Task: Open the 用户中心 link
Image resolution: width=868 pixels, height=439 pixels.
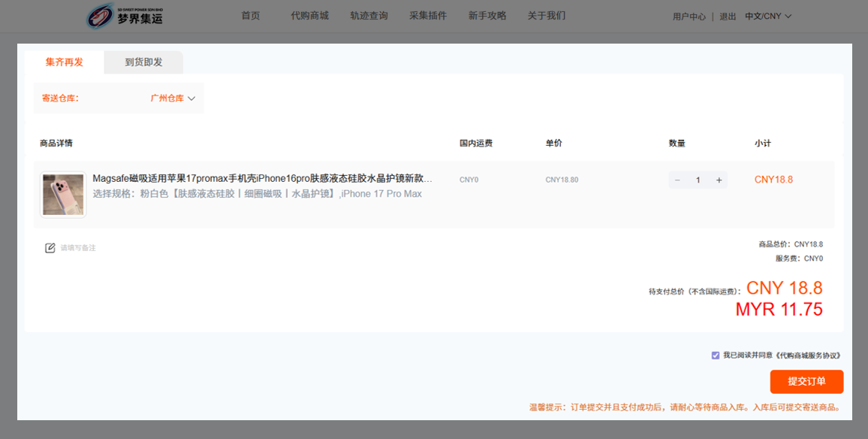Action: click(x=689, y=17)
